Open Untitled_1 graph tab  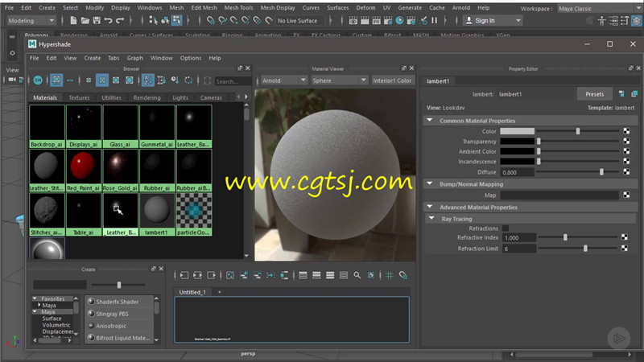click(192, 292)
